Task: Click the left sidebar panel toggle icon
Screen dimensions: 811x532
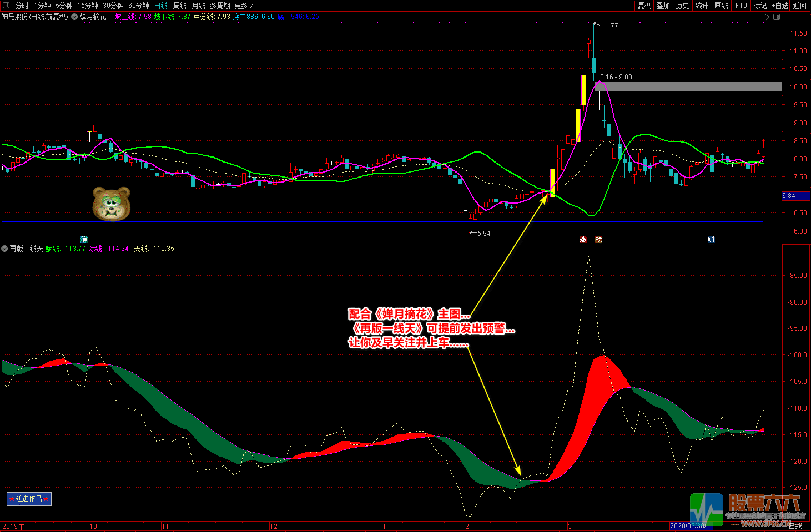Action: pyautogui.click(x=6, y=6)
